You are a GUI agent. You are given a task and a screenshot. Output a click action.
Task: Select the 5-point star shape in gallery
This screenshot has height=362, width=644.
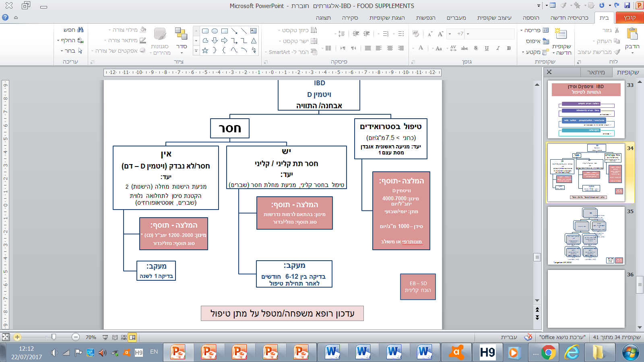[x=205, y=50]
